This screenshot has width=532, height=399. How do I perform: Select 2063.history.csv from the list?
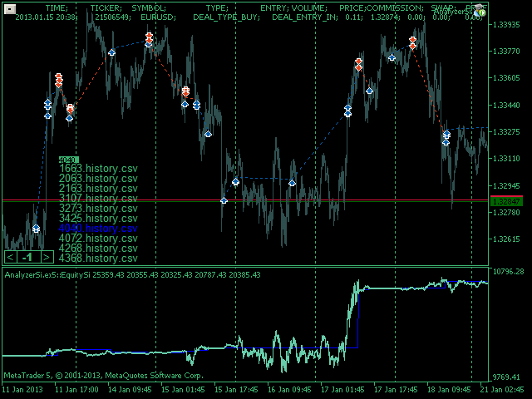tap(98, 179)
